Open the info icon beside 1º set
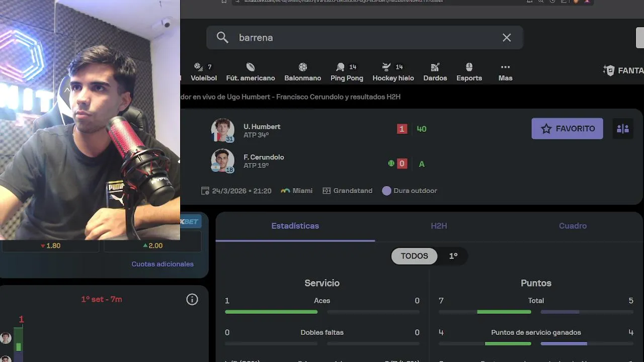This screenshot has width=644, height=362. pyautogui.click(x=192, y=300)
